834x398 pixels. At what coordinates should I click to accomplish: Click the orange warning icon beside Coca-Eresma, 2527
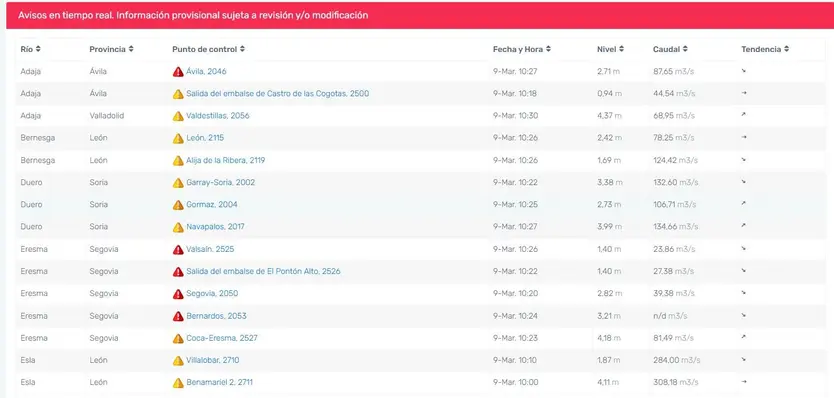178,338
